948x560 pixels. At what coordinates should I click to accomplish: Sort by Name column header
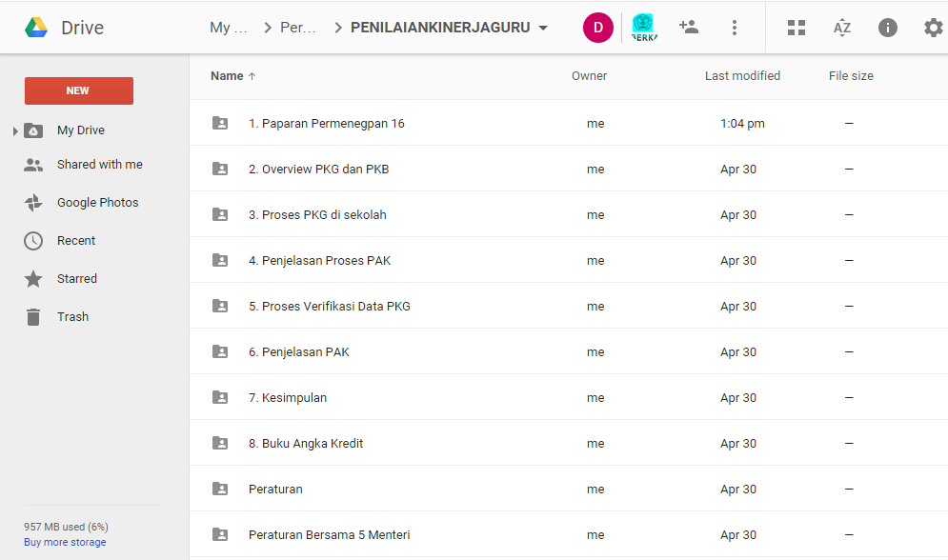pos(227,76)
